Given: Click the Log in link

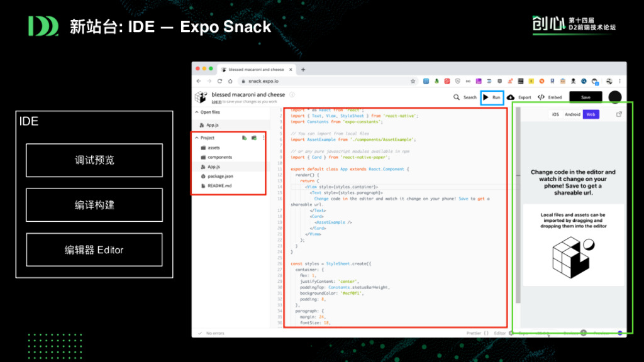Looking at the screenshot, I should pos(216,102).
